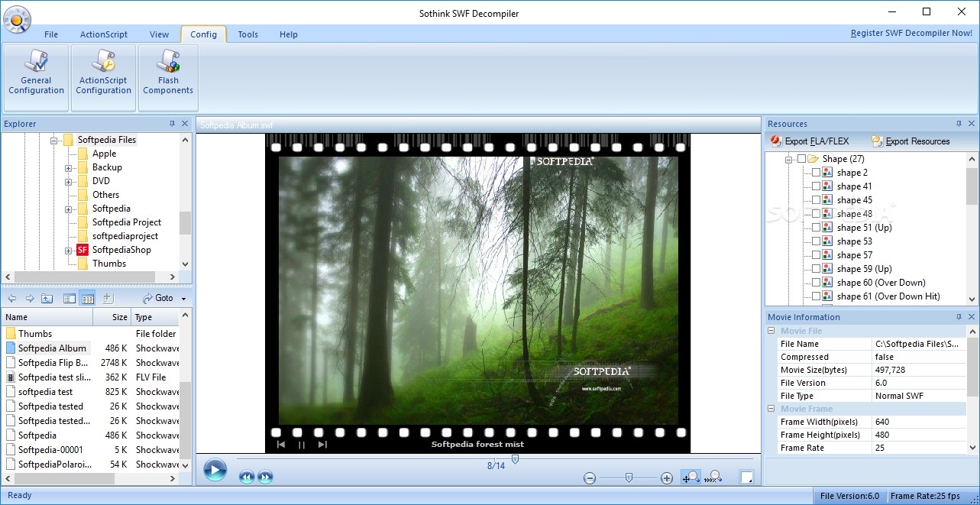Collapse the Softpedia Files folder node
The width and height of the screenshot is (980, 505).
pyautogui.click(x=54, y=141)
